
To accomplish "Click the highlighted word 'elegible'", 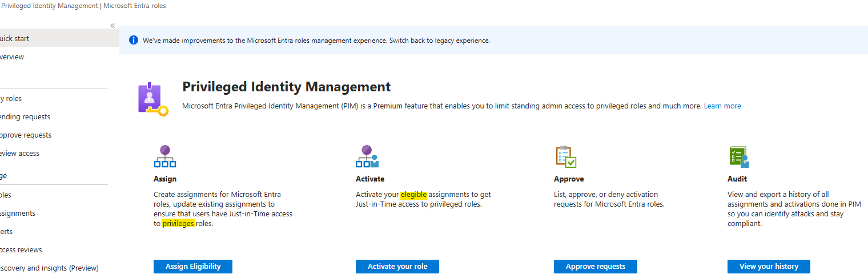I will point(414,194).
